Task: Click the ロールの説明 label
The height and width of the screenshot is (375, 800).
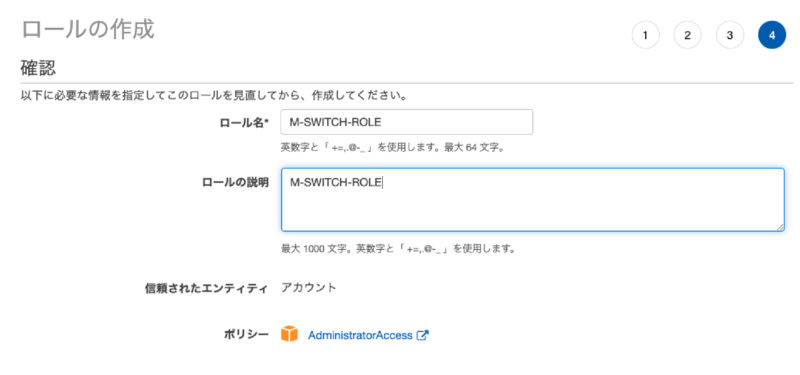Action: pyautogui.click(x=235, y=183)
